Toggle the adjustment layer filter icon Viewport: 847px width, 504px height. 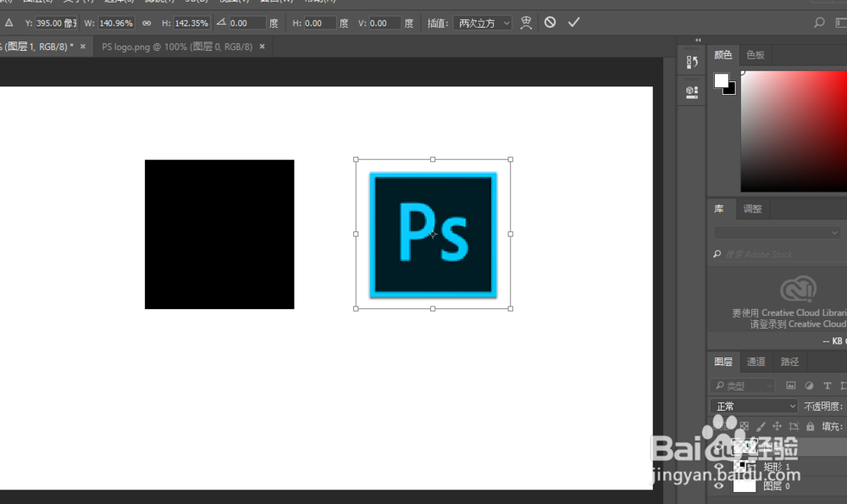809,385
